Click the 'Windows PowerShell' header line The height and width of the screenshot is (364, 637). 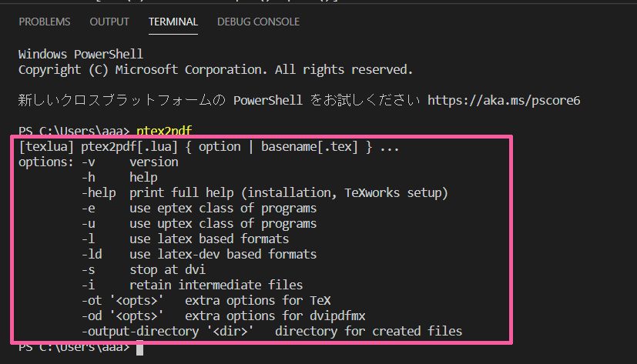(x=80, y=54)
